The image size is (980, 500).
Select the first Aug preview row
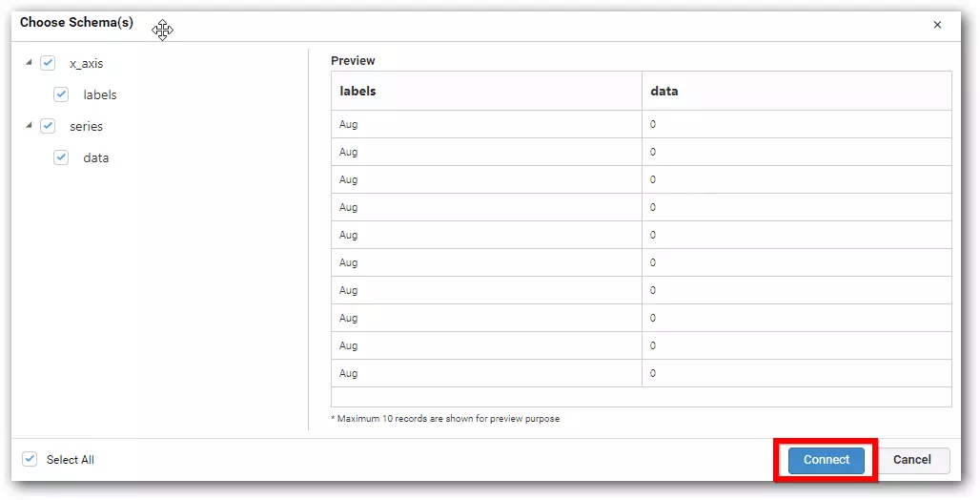point(349,124)
